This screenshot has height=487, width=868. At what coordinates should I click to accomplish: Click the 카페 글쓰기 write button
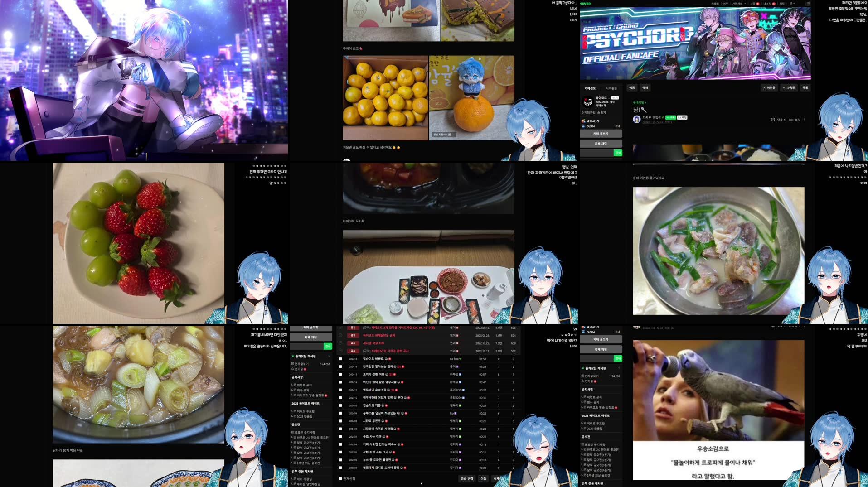pyautogui.click(x=601, y=134)
